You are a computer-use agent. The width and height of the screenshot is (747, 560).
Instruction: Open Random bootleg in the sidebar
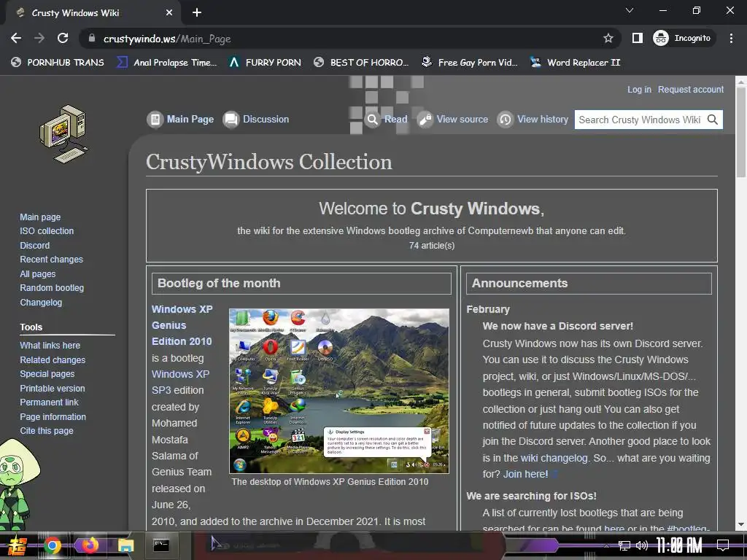coord(52,287)
